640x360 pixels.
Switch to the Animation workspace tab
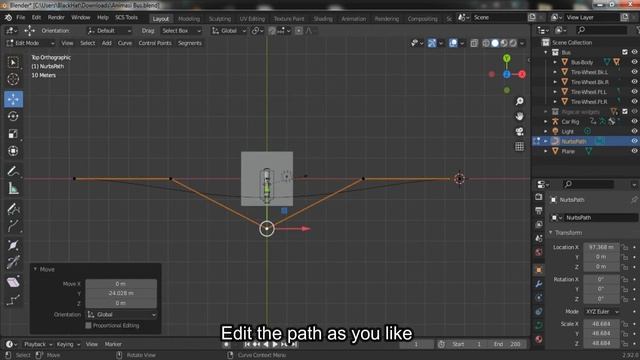[353, 19]
